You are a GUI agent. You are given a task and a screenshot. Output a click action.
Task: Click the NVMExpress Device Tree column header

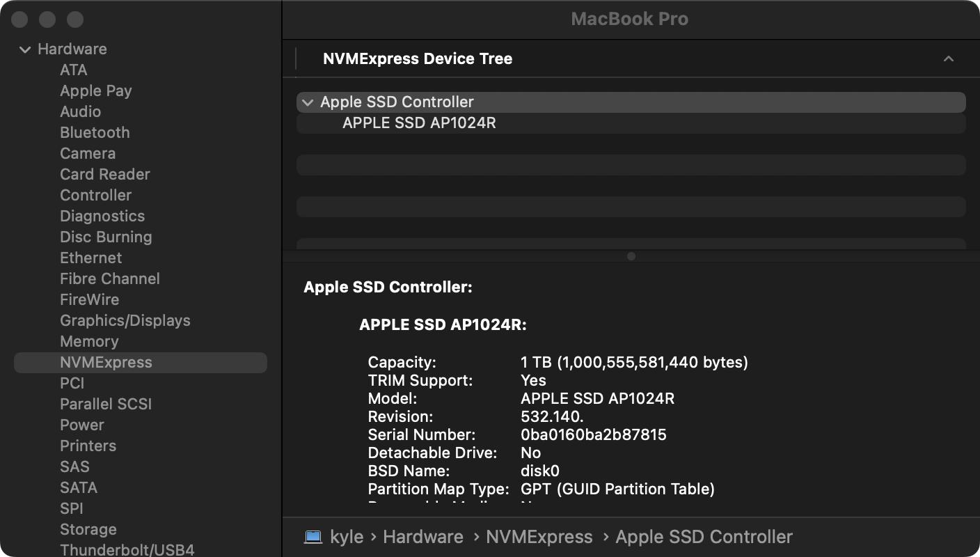pos(418,59)
